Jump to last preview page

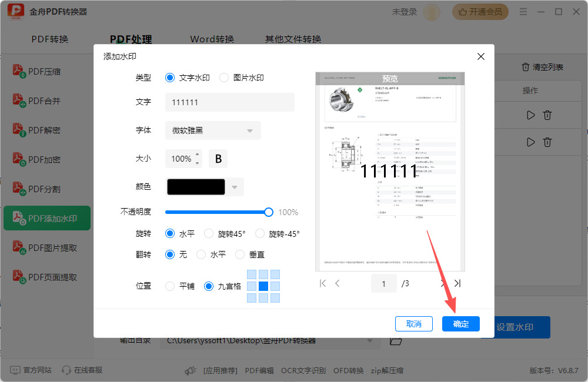tap(457, 283)
